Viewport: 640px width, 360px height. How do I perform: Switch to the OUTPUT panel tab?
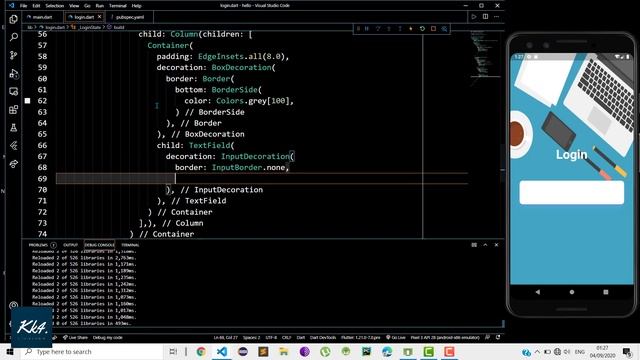click(x=70, y=245)
